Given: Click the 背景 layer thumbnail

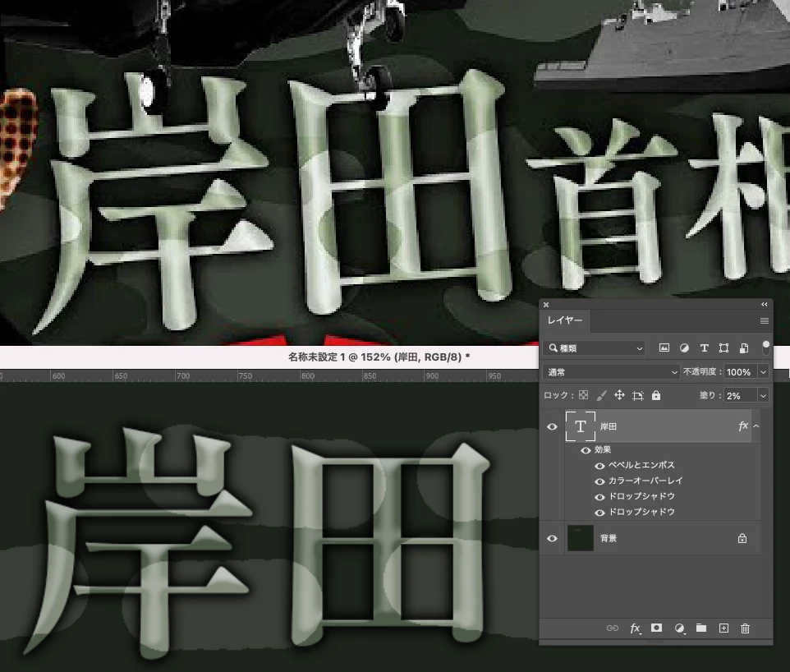Looking at the screenshot, I should (x=581, y=538).
